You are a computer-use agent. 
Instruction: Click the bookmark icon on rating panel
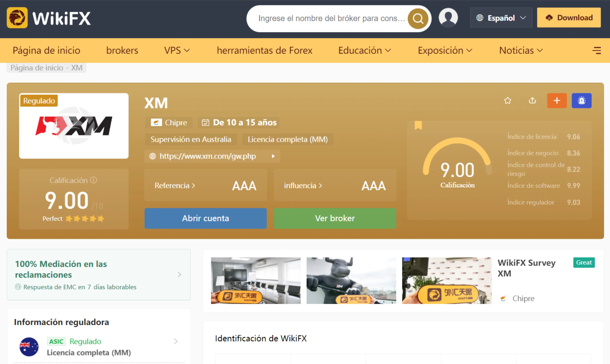(x=418, y=125)
